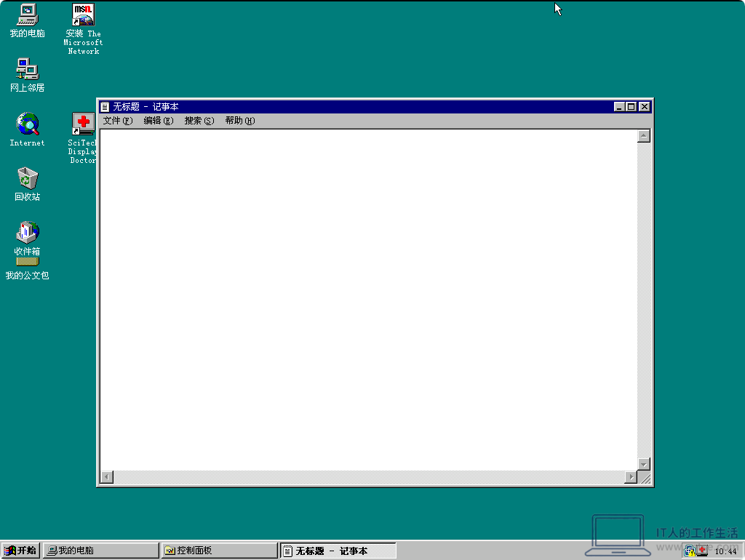This screenshot has height=560, width=745.
Task: Select the SciTech Display Doctor shortcut
Action: pos(83,137)
